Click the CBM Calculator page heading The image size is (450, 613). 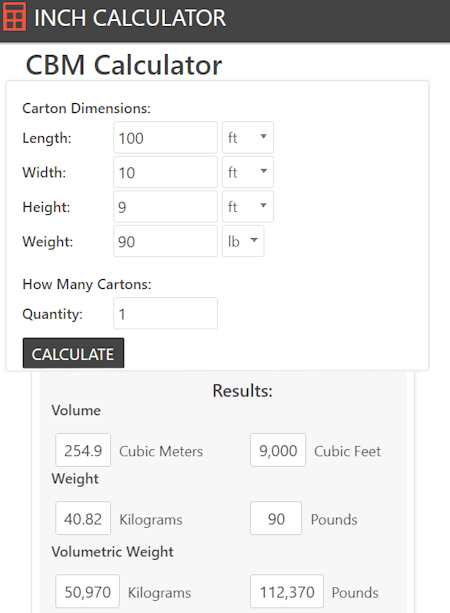[x=124, y=65]
